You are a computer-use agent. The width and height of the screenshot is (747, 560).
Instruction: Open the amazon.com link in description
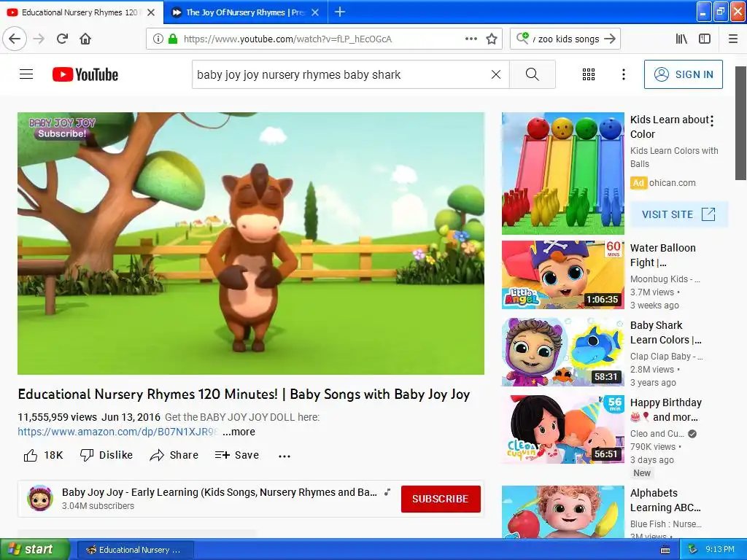(x=118, y=432)
